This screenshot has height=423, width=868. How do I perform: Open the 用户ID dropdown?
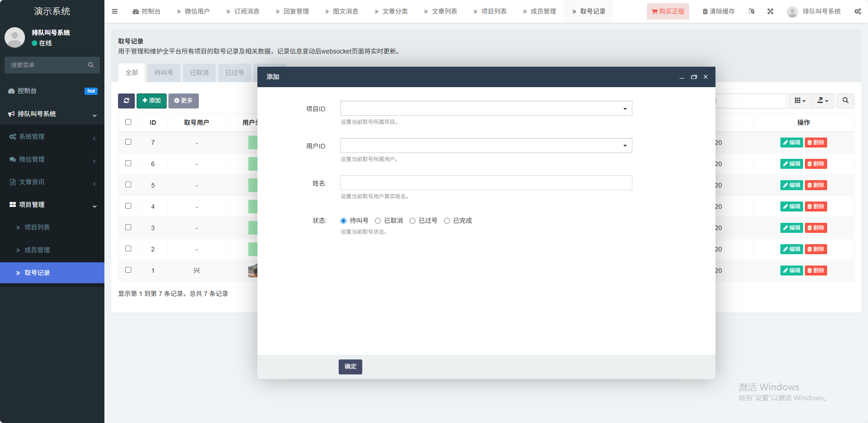point(486,146)
